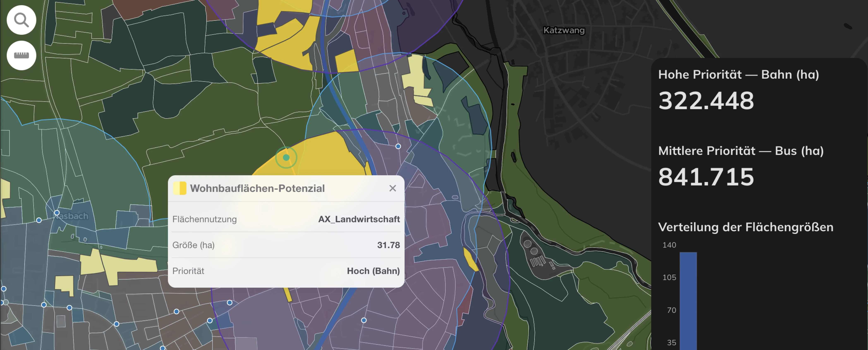The height and width of the screenshot is (350, 868).
Task: Select the highlighted green map point
Action: [286, 157]
